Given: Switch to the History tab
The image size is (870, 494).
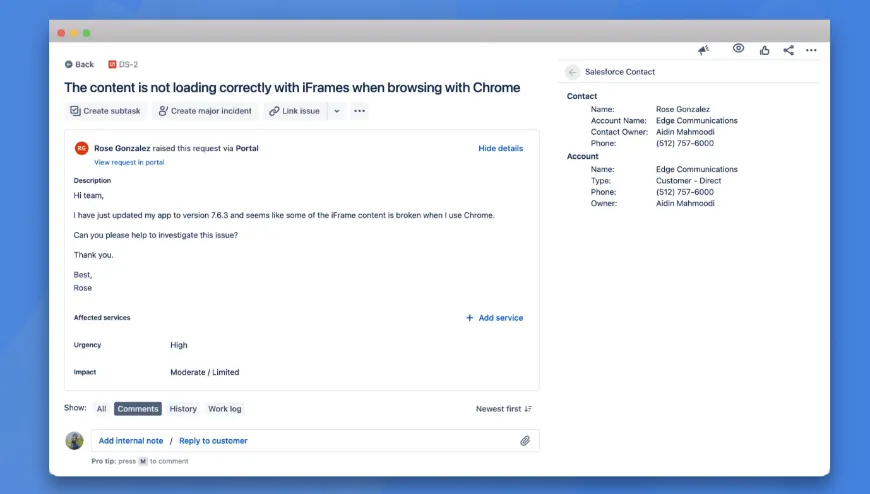Looking at the screenshot, I should pos(183,409).
